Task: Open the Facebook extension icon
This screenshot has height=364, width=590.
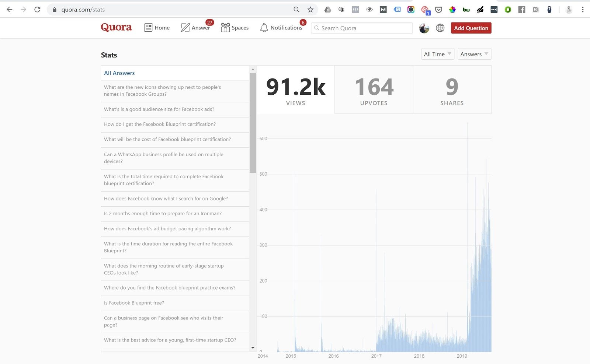Action: (x=522, y=10)
